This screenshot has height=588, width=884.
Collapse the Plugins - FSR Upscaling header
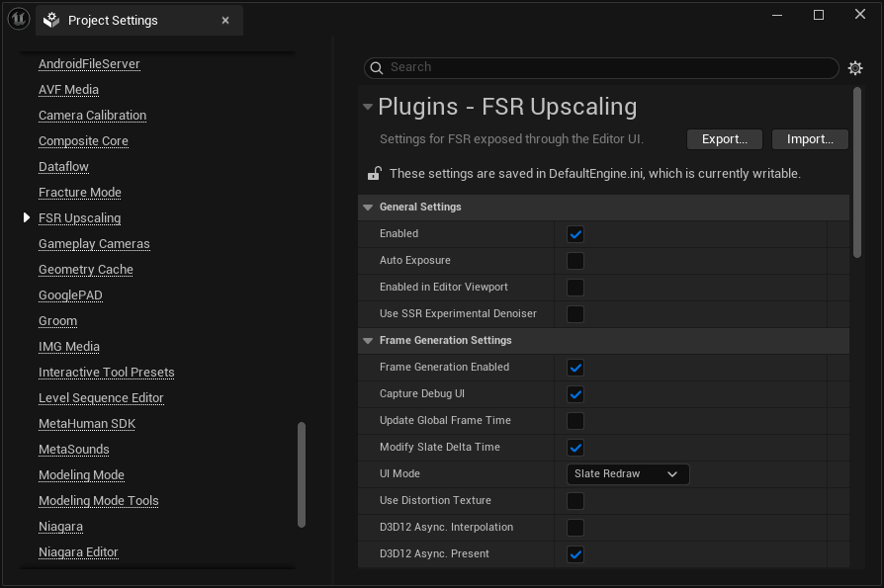pyautogui.click(x=368, y=107)
